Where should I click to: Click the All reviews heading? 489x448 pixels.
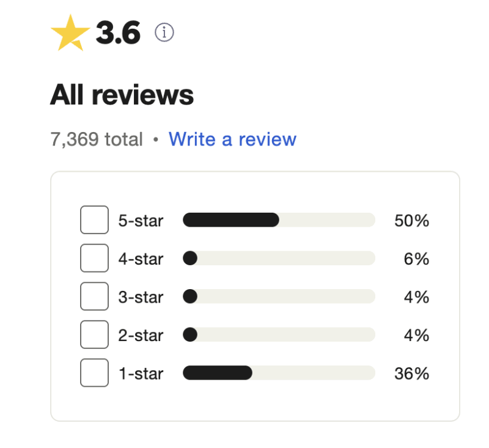pyautogui.click(x=122, y=95)
